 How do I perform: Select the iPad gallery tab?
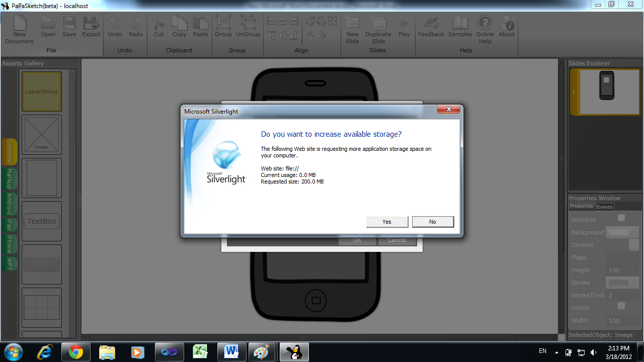[10, 225]
